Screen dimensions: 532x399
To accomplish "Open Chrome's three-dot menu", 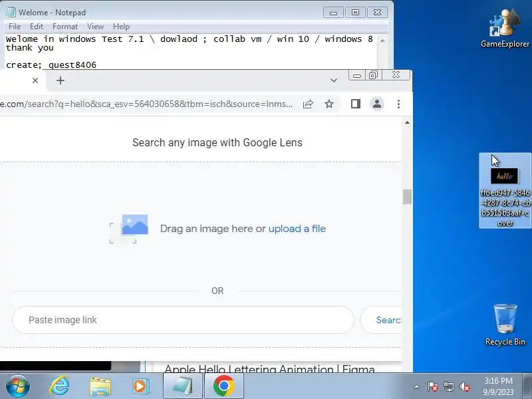I will pyautogui.click(x=398, y=104).
